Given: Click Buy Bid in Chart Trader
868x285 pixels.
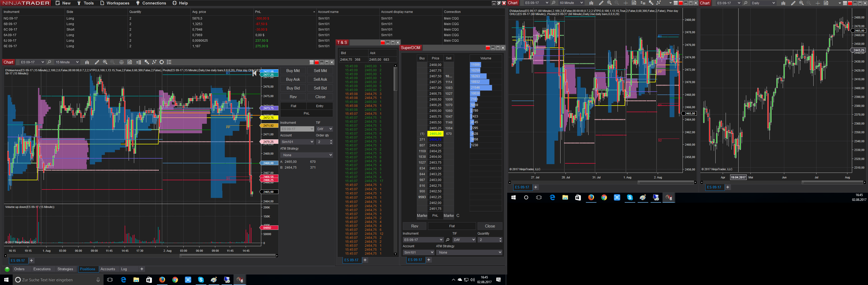Looking at the screenshot, I should [x=293, y=88].
